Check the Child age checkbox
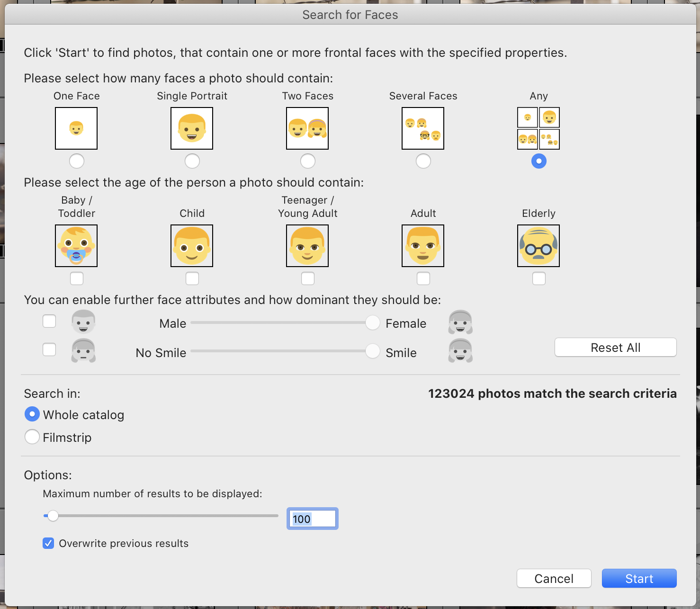Screen dimensions: 700x609 coord(192,278)
